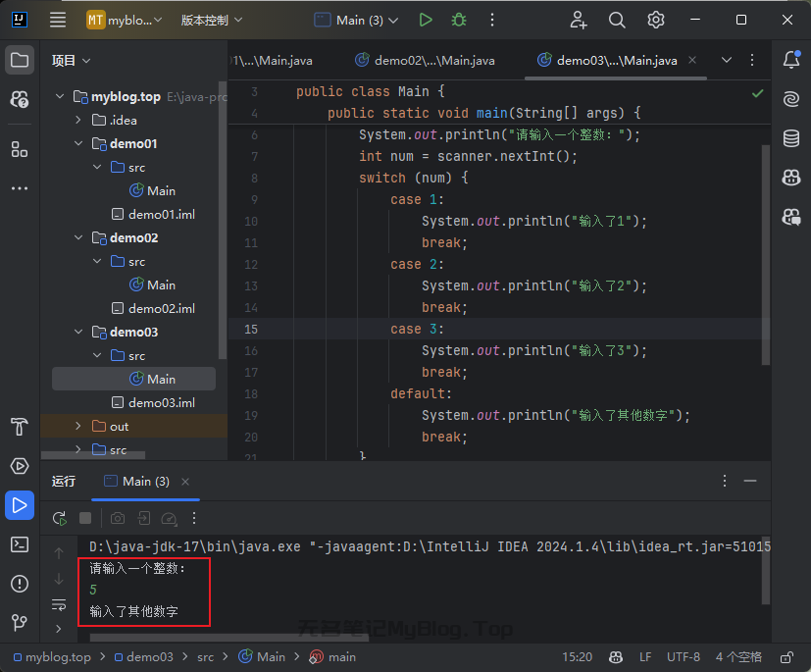This screenshot has height=672, width=811.
Task: Close the demo03 Main.java tab
Action: pos(692,60)
